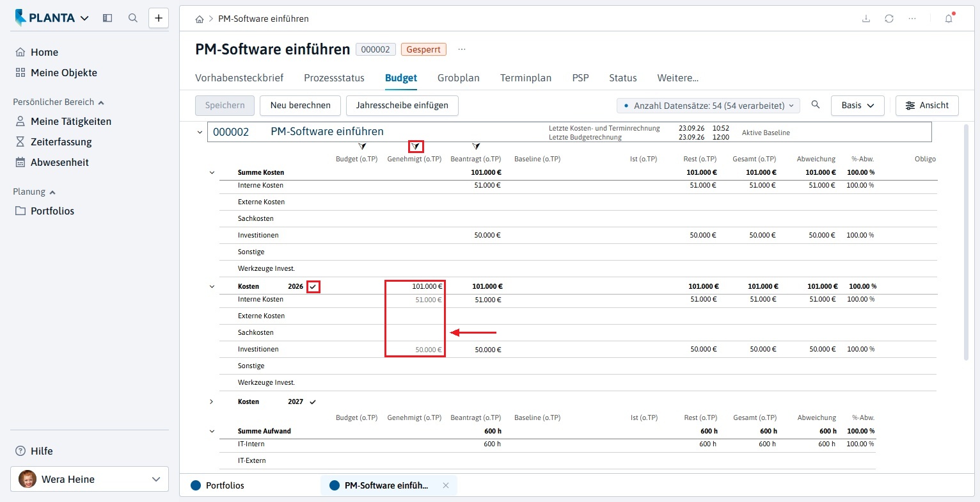Collapse the Persönlicher Bereich section
The height and width of the screenshot is (502, 980).
(x=101, y=102)
